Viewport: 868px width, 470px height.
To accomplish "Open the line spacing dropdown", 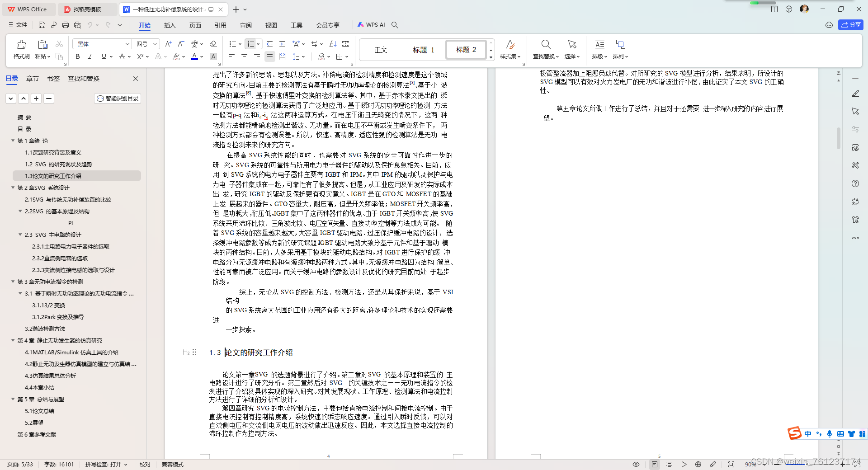I will pyautogui.click(x=303, y=57).
